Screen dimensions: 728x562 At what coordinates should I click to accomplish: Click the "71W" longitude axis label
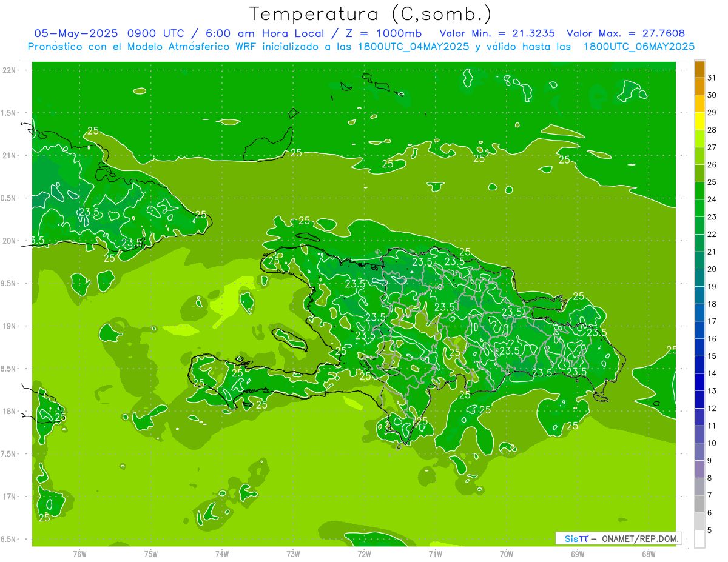(435, 554)
